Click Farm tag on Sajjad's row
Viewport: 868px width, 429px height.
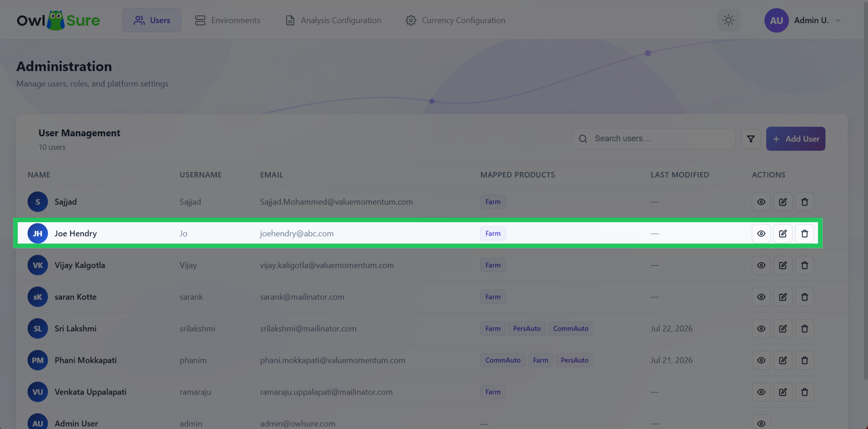[x=493, y=202]
